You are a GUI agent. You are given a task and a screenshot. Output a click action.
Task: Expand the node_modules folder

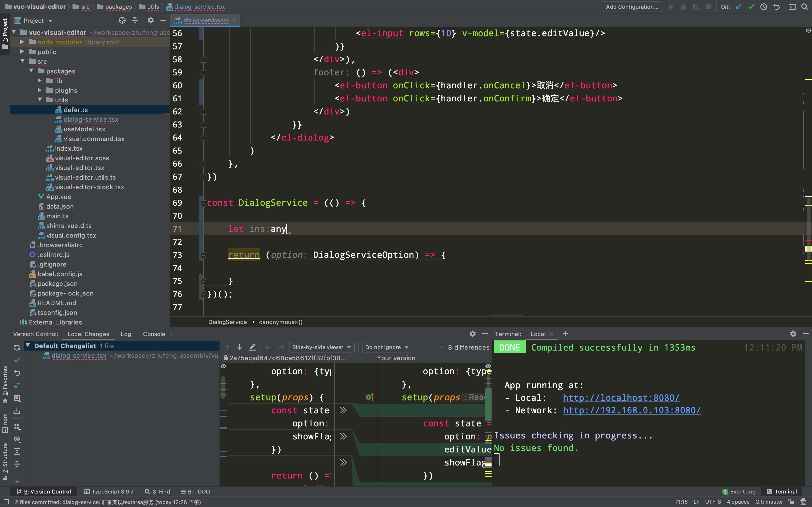[22, 42]
